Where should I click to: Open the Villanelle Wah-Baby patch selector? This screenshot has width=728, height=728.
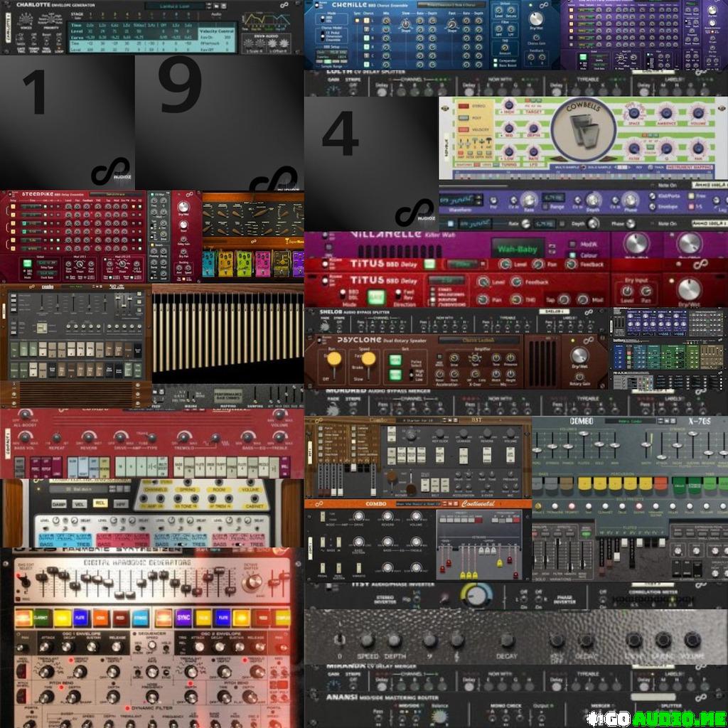518,249
